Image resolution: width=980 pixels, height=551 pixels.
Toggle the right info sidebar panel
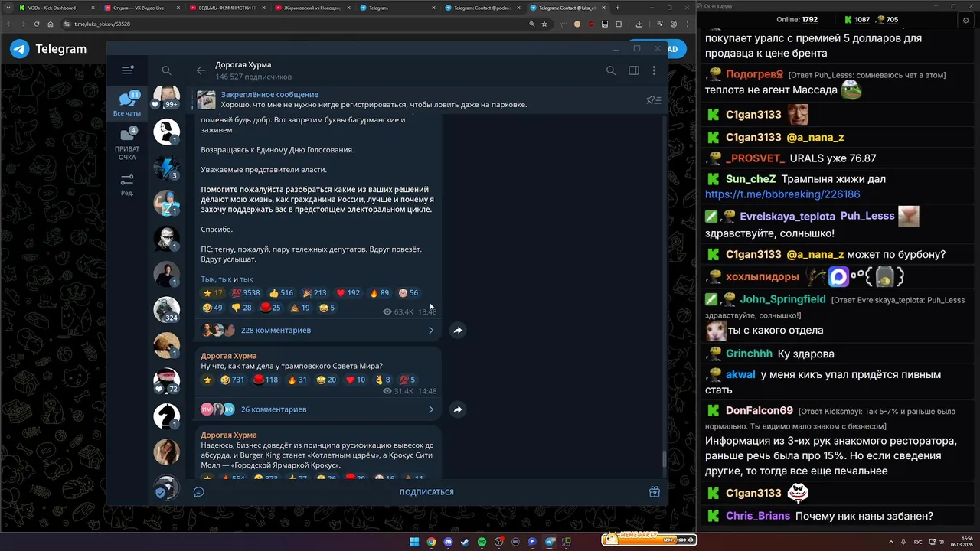[634, 70]
